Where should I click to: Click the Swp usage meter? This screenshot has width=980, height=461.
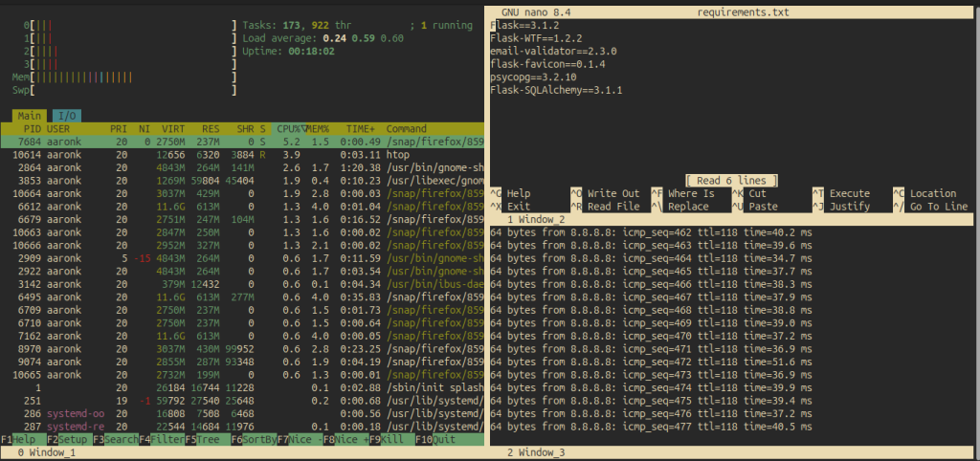pyautogui.click(x=124, y=91)
